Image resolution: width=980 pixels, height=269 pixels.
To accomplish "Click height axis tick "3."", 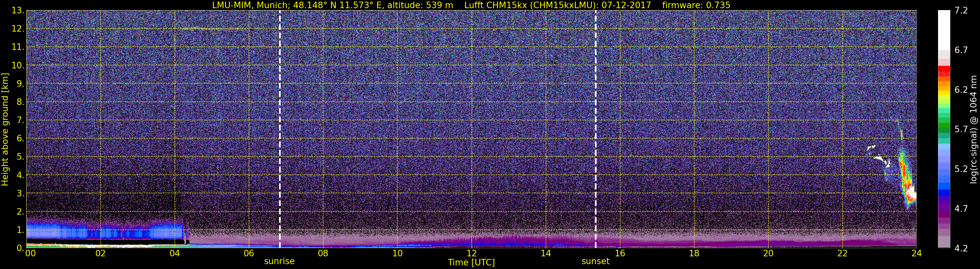I will click(x=20, y=193).
